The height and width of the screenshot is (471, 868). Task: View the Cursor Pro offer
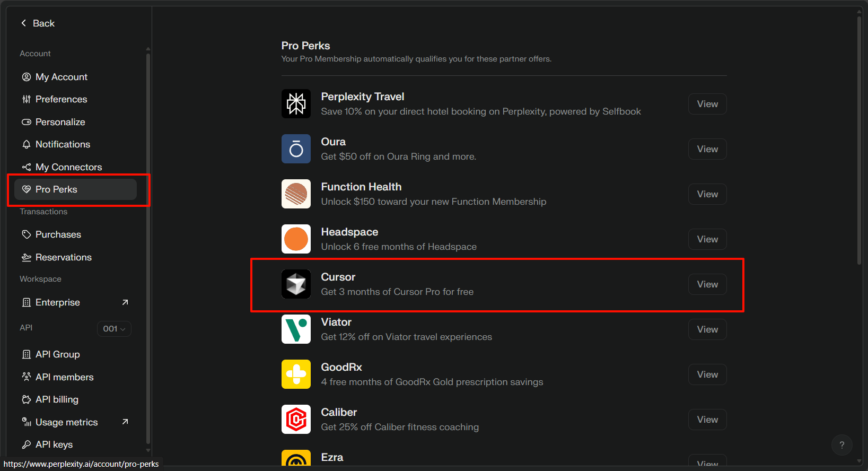tap(707, 284)
